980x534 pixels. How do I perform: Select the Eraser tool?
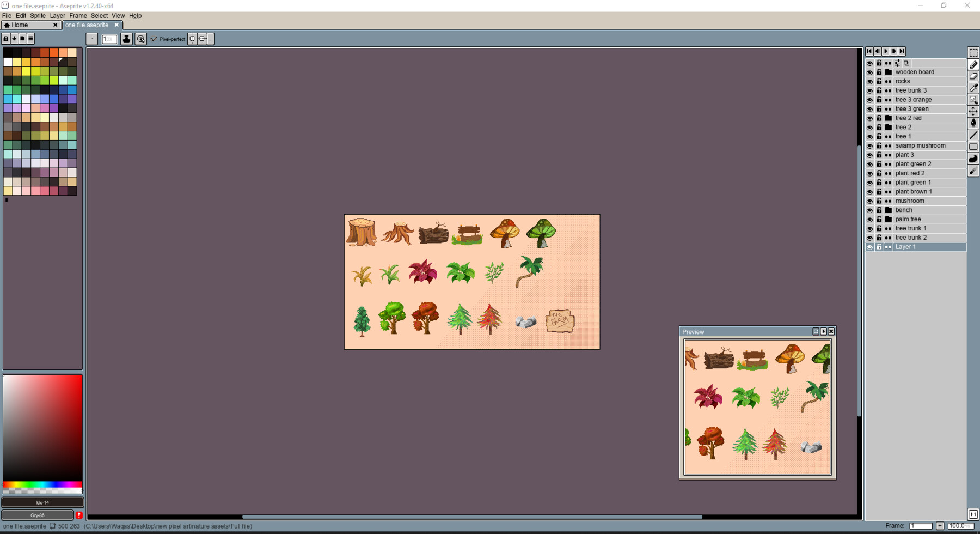pyautogui.click(x=974, y=76)
